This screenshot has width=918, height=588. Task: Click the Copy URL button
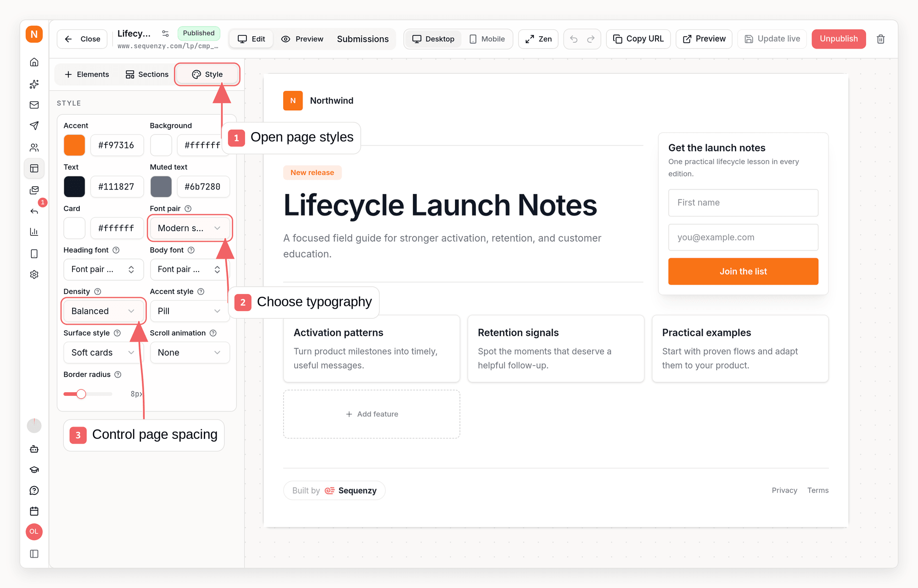pos(638,39)
